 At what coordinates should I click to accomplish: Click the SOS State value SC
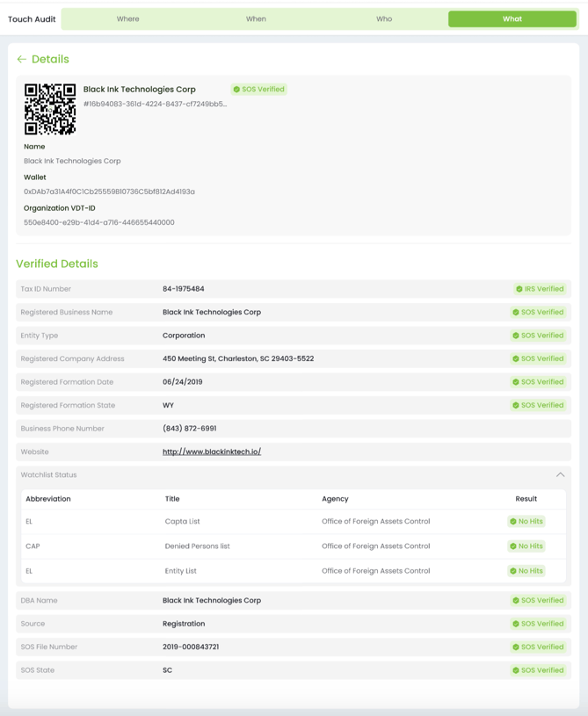(x=167, y=670)
